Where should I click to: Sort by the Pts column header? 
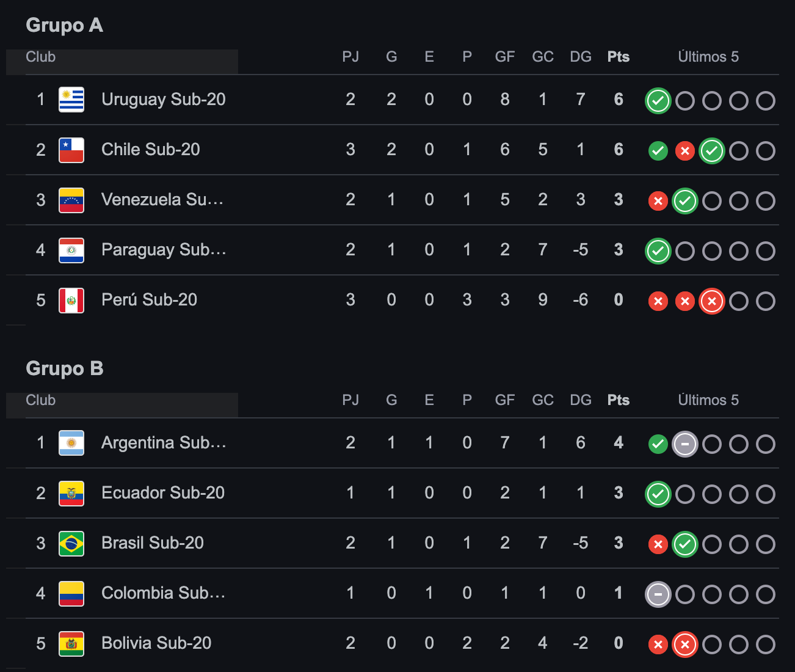pos(618,57)
